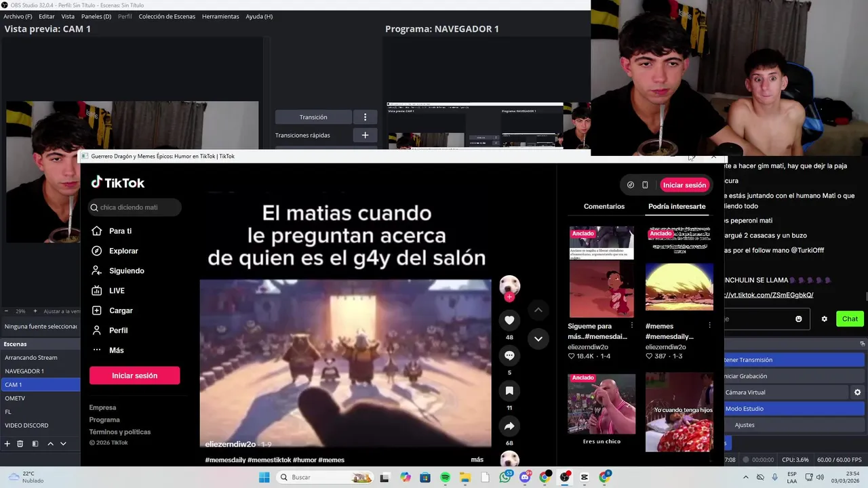
Task: Open the emoji picker in chat box
Action: point(799,319)
